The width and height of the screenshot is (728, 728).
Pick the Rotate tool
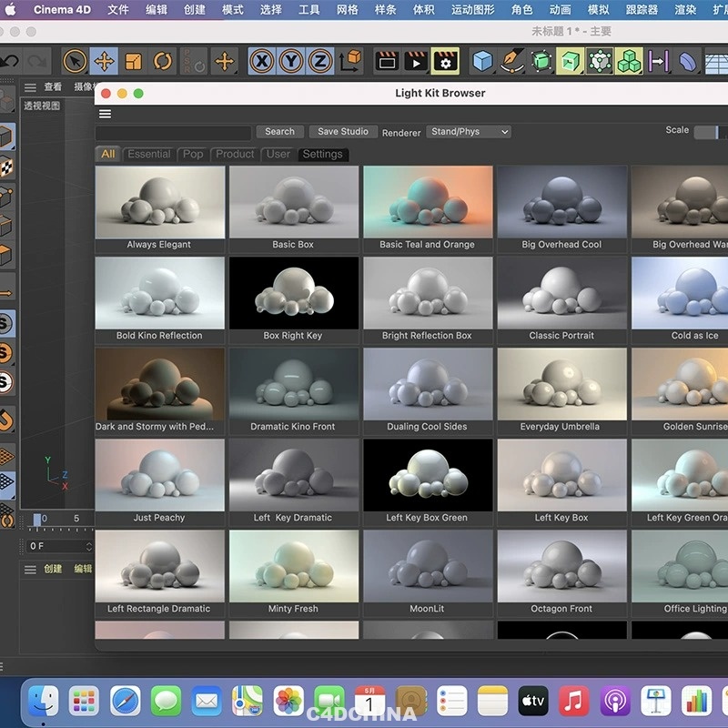point(163,61)
